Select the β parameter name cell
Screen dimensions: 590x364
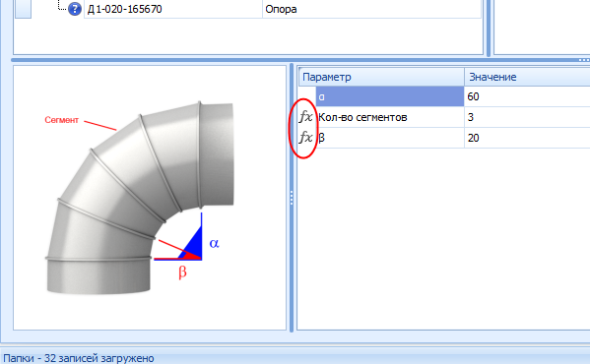pos(390,138)
